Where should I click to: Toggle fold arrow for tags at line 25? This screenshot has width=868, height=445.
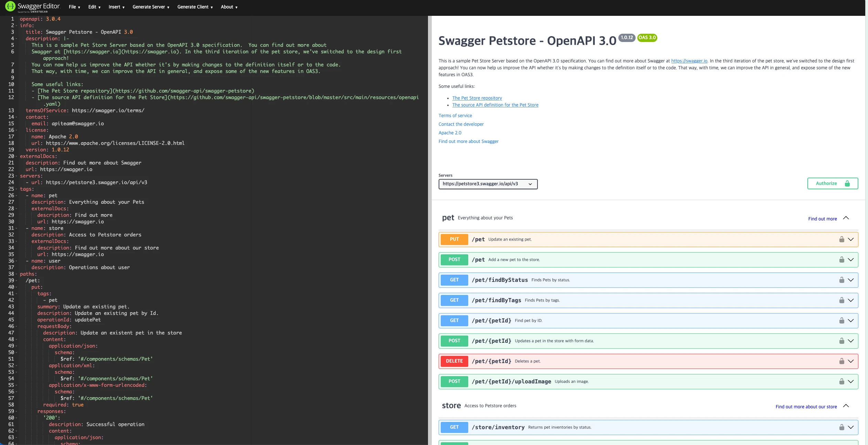pyautogui.click(x=16, y=189)
